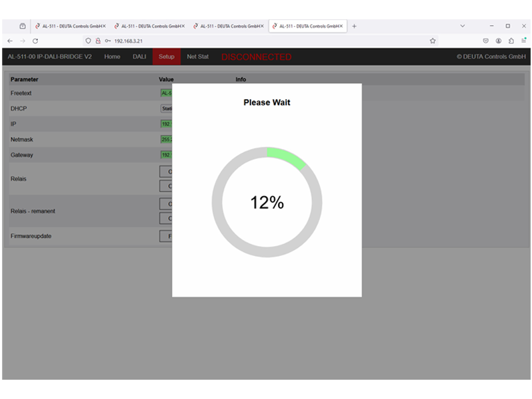Open a new browser tab

354,26
